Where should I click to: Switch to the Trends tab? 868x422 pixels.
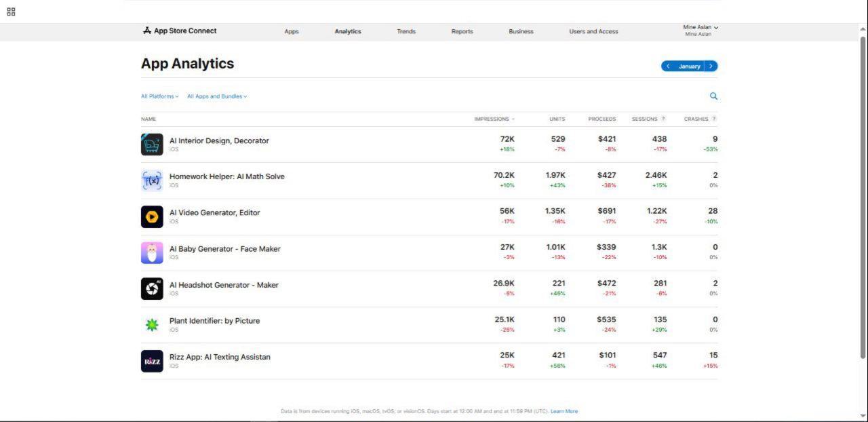pyautogui.click(x=406, y=31)
